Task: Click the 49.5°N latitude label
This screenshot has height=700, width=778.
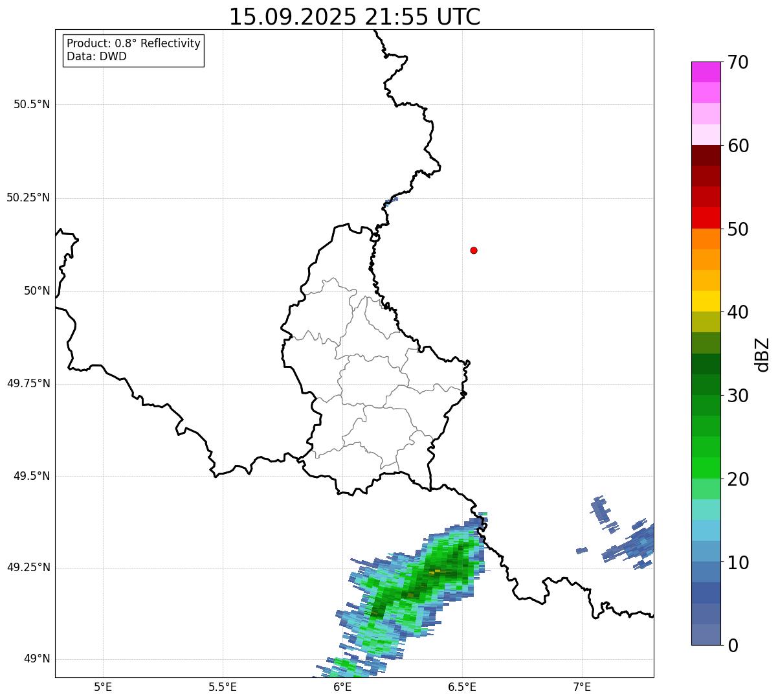Action: click(x=31, y=476)
